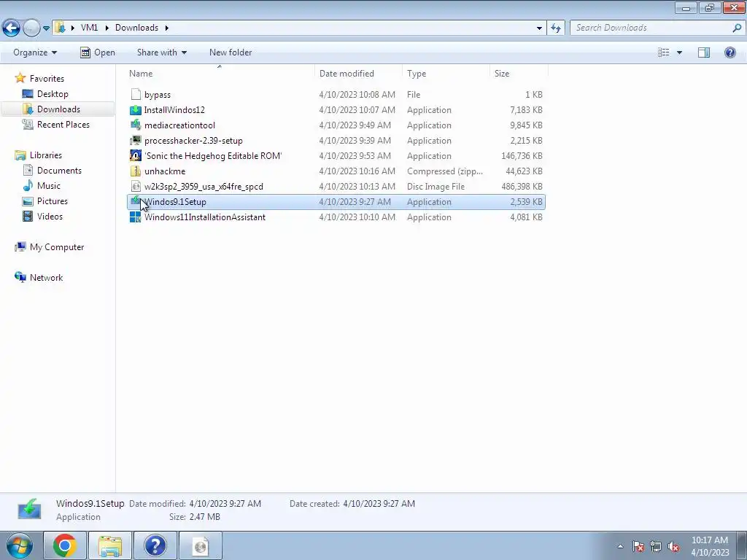Open Desktop in the Favorites list

[53, 94]
